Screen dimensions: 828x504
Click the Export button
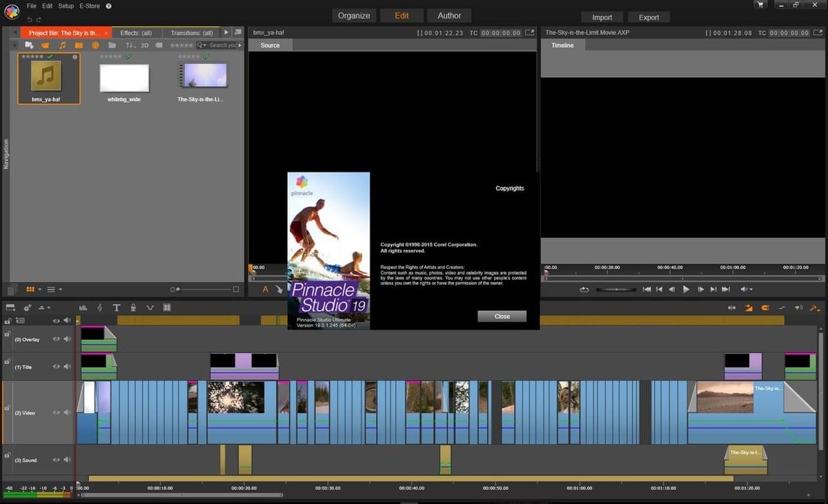(x=649, y=17)
